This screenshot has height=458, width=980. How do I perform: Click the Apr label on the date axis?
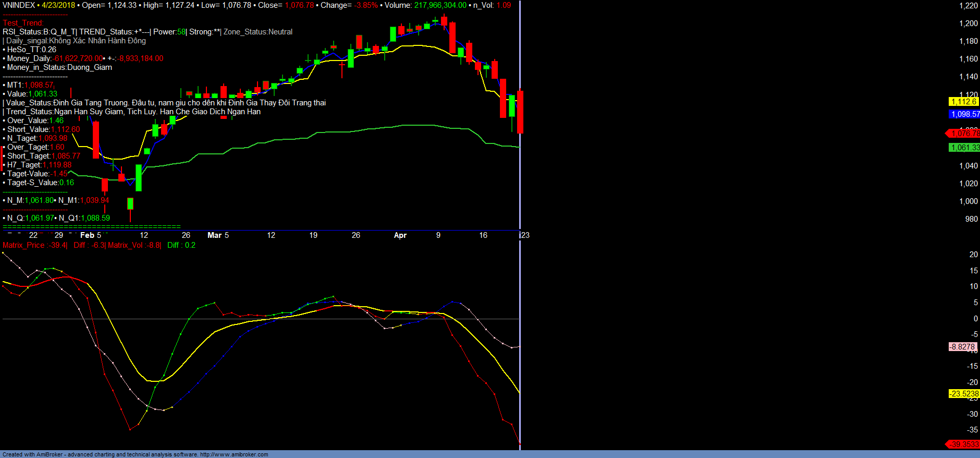[400, 235]
